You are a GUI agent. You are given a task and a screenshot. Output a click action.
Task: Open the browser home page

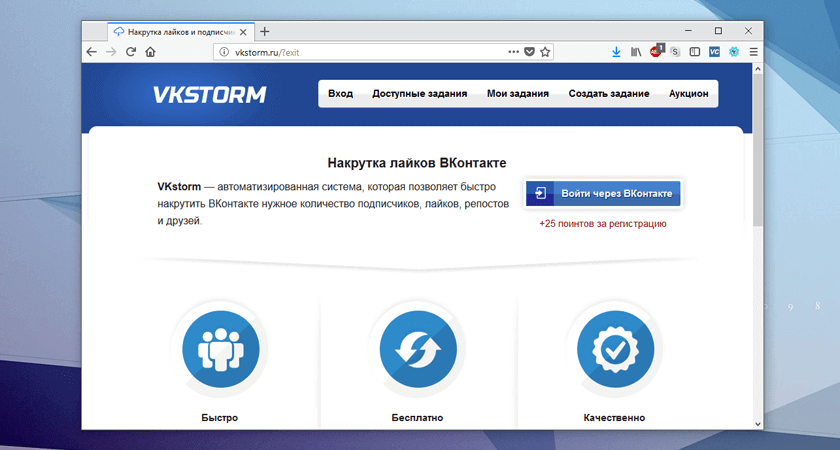tap(151, 52)
